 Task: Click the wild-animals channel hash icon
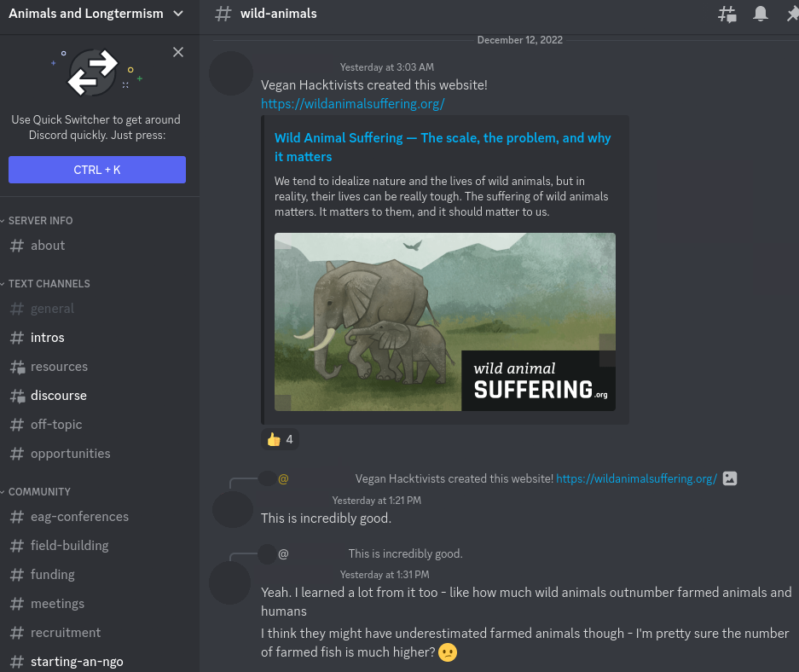(223, 14)
